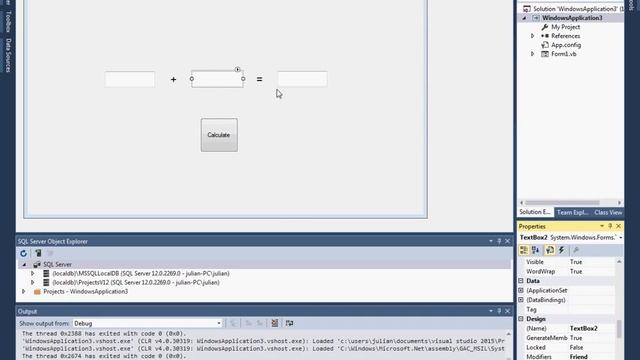Viewport: 640px width, 360px height.
Task: Click the References icon in Solution Explorer
Action: [x=544, y=36]
